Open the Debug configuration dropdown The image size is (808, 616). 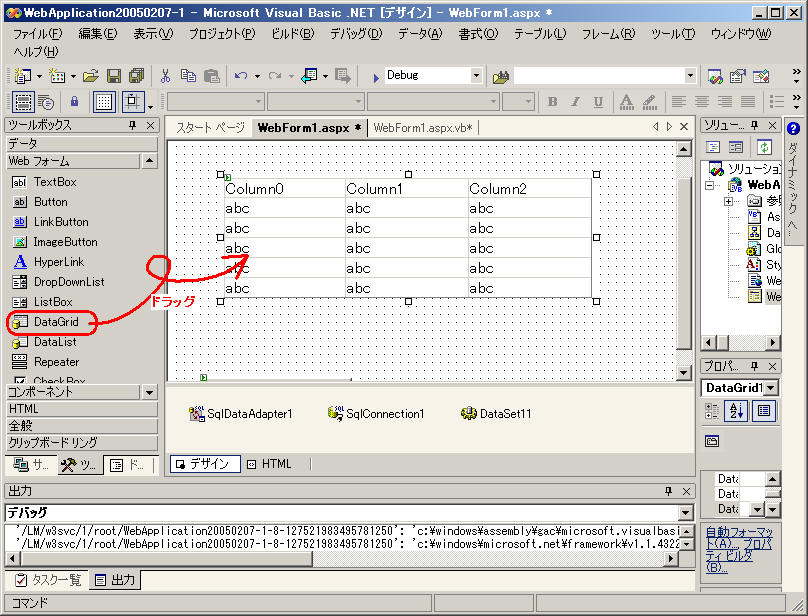click(x=476, y=76)
